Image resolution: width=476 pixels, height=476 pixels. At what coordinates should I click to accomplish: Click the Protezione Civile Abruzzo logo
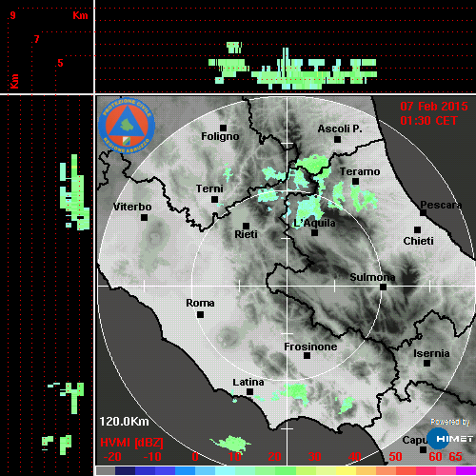coord(127,126)
